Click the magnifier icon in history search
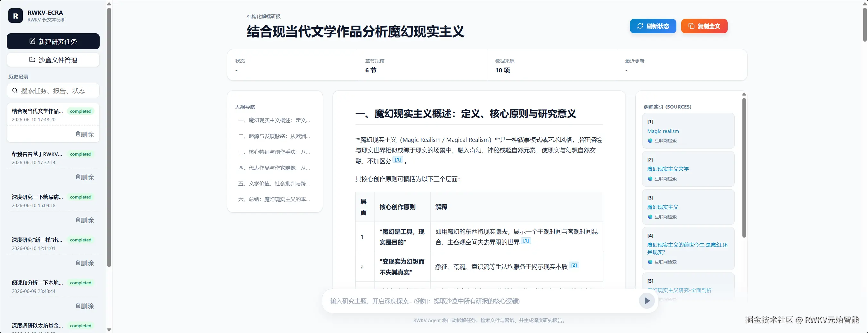The width and height of the screenshot is (868, 333). coord(15,91)
